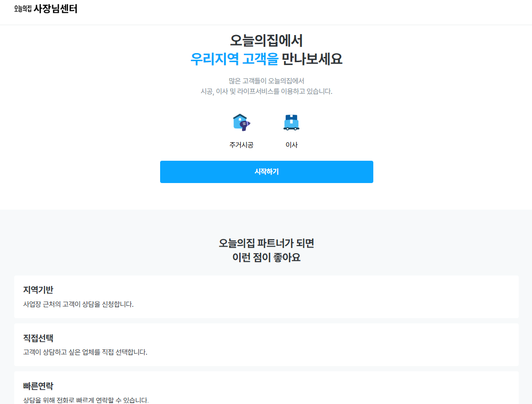
Task: Click the 이사 moving truck icon
Action: [291, 122]
